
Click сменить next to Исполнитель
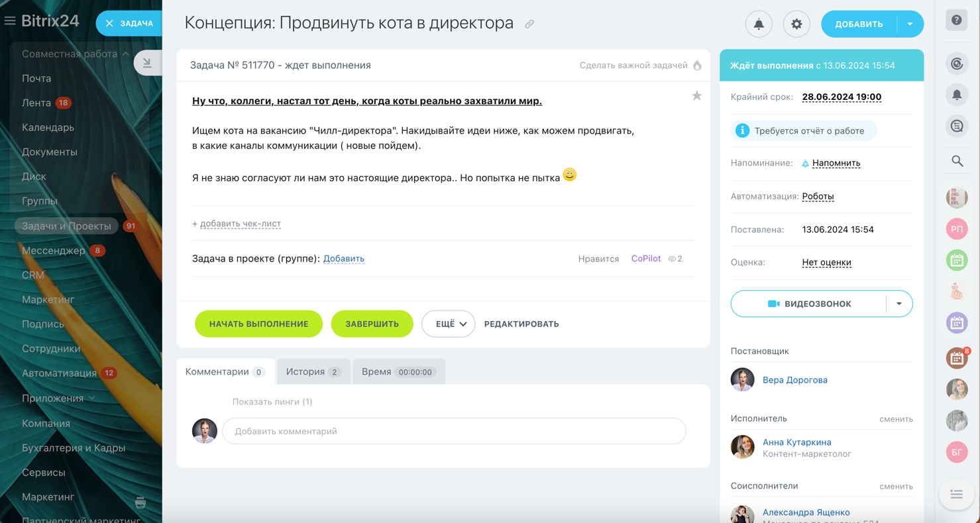point(896,419)
